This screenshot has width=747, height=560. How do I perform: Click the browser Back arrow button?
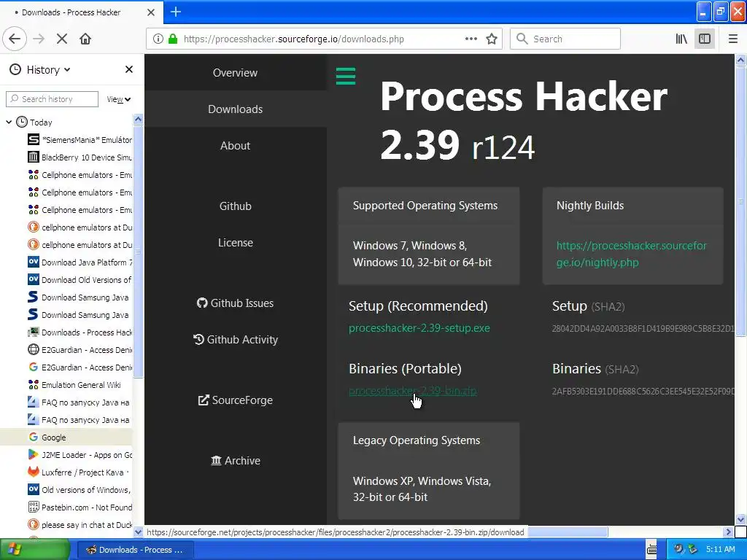(x=15, y=39)
